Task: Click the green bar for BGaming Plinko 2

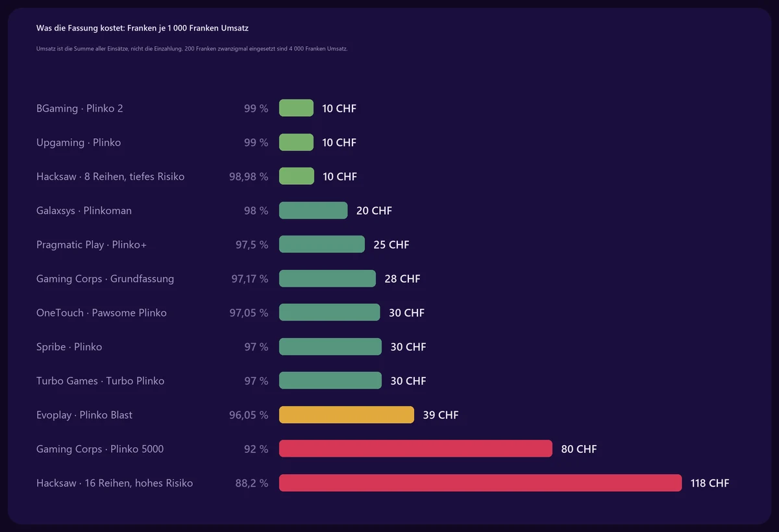Action: tap(296, 108)
